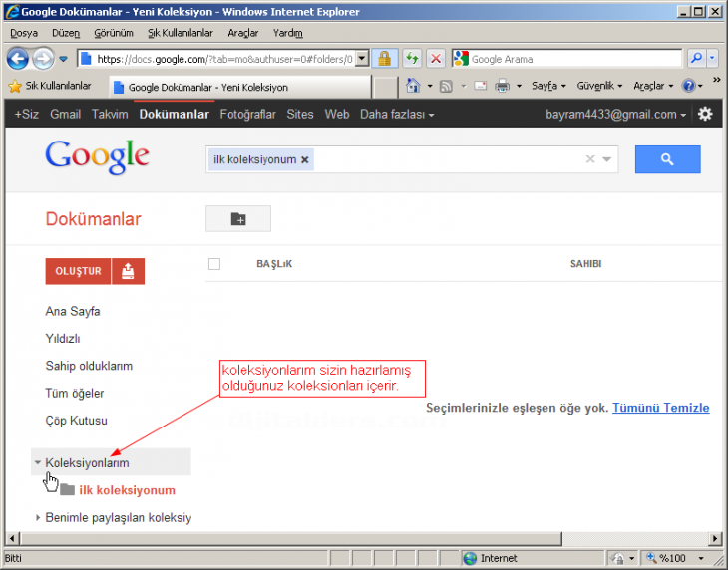Click the read mail envelope icon
This screenshot has width=728, height=570.
(x=480, y=86)
